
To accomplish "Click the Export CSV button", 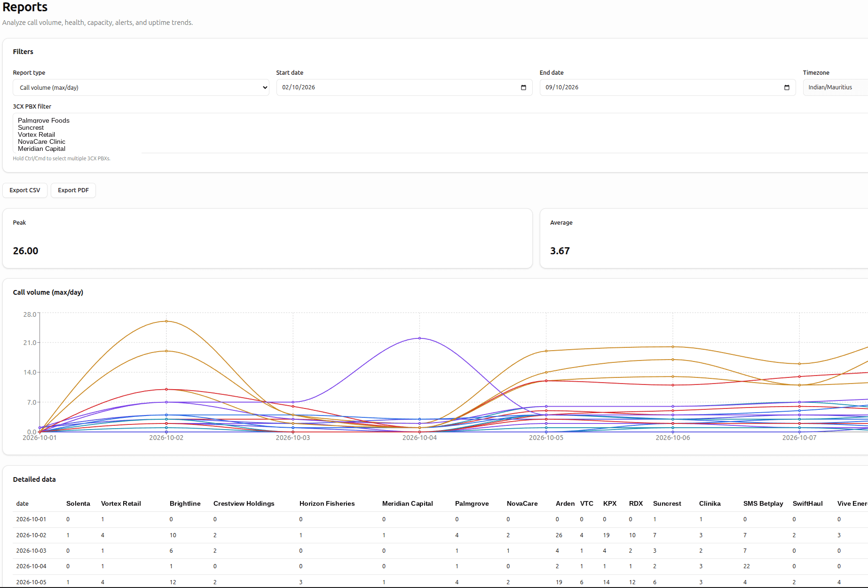I will click(x=25, y=190).
